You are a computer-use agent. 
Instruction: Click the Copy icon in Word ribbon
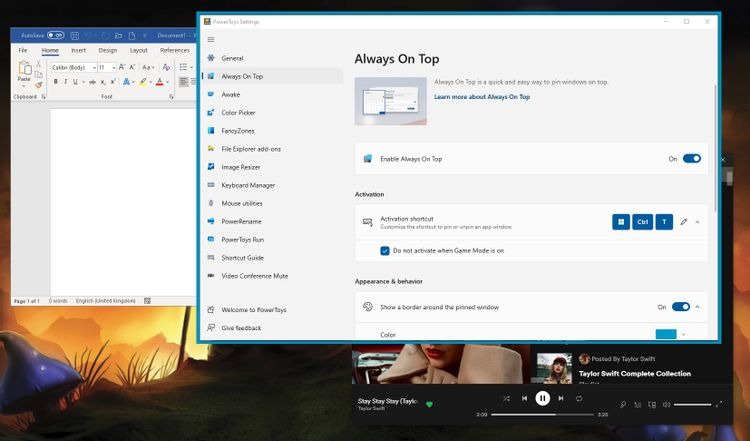(38, 74)
